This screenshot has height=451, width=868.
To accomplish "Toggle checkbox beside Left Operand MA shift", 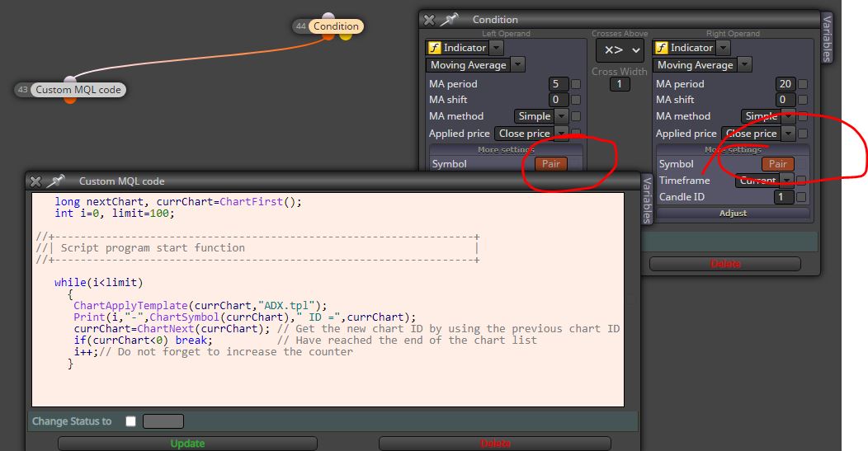I will coord(576,100).
